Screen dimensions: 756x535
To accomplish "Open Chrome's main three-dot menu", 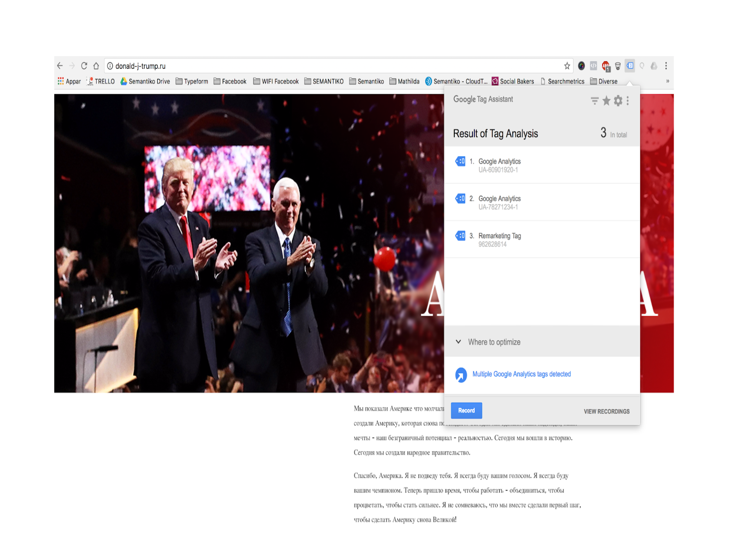I will click(666, 66).
